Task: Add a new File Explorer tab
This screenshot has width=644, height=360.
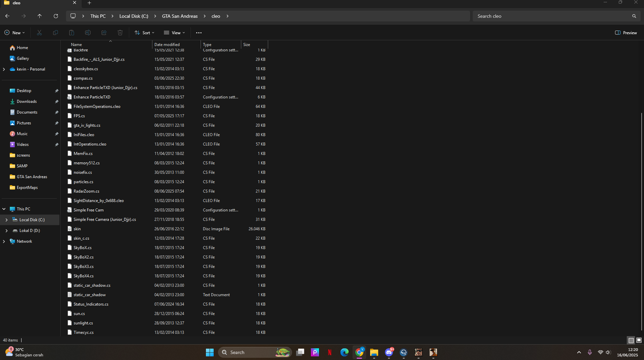Action: (x=89, y=3)
